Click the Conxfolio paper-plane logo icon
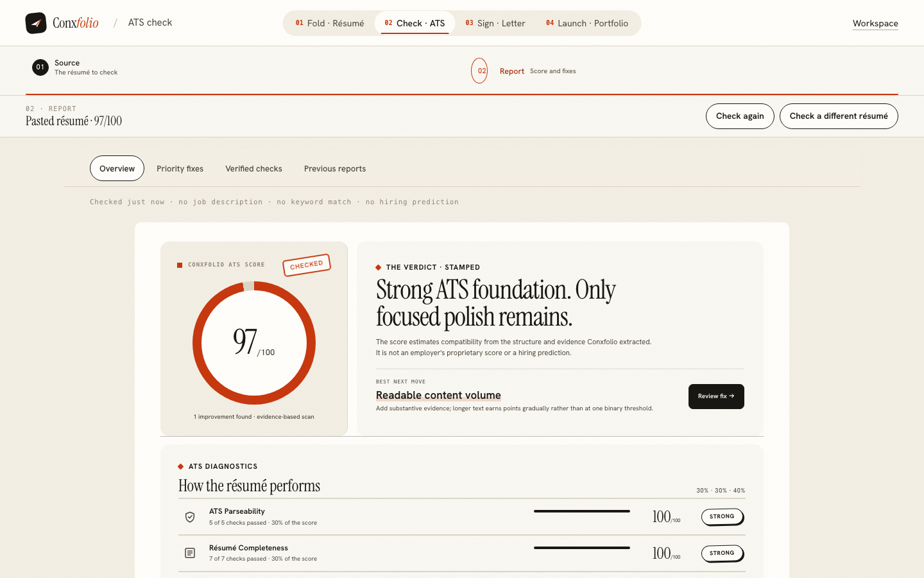This screenshot has height=578, width=924. (36, 23)
